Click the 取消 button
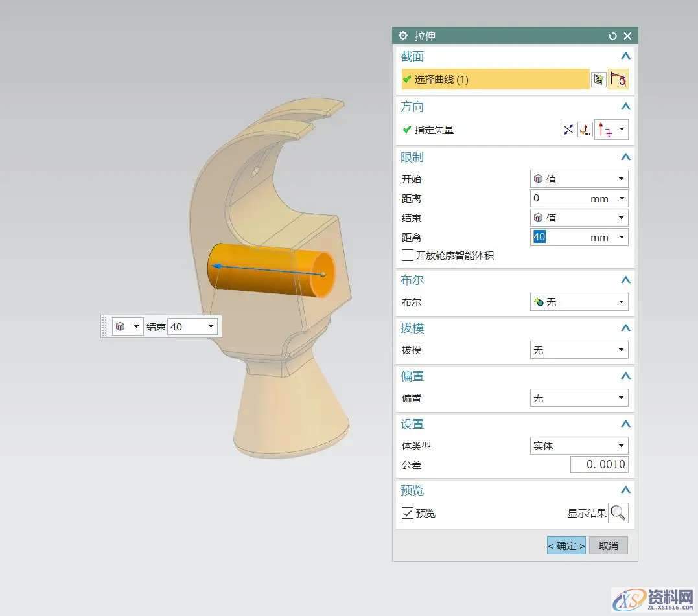 click(608, 545)
